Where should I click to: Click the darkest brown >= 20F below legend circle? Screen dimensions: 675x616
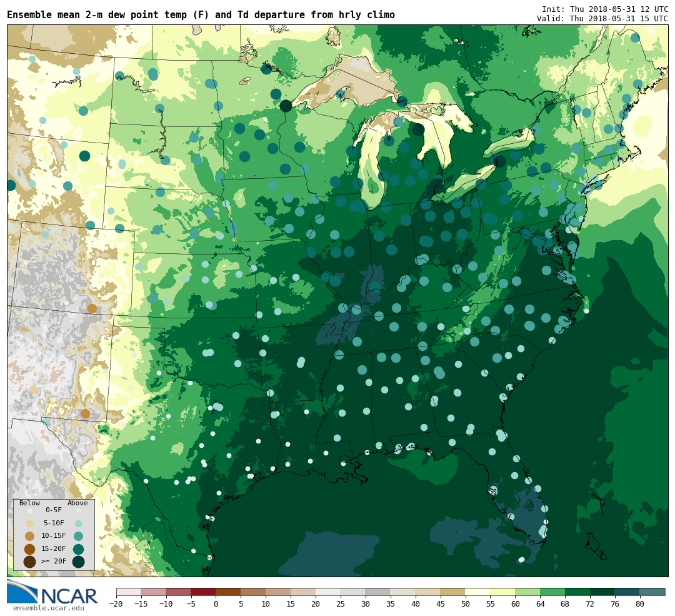pyautogui.click(x=30, y=562)
